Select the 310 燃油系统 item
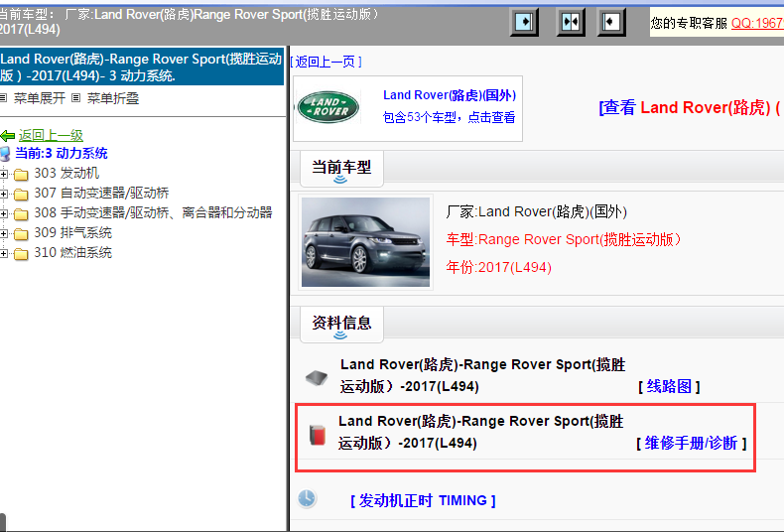The width and height of the screenshot is (784, 532). click(x=73, y=253)
